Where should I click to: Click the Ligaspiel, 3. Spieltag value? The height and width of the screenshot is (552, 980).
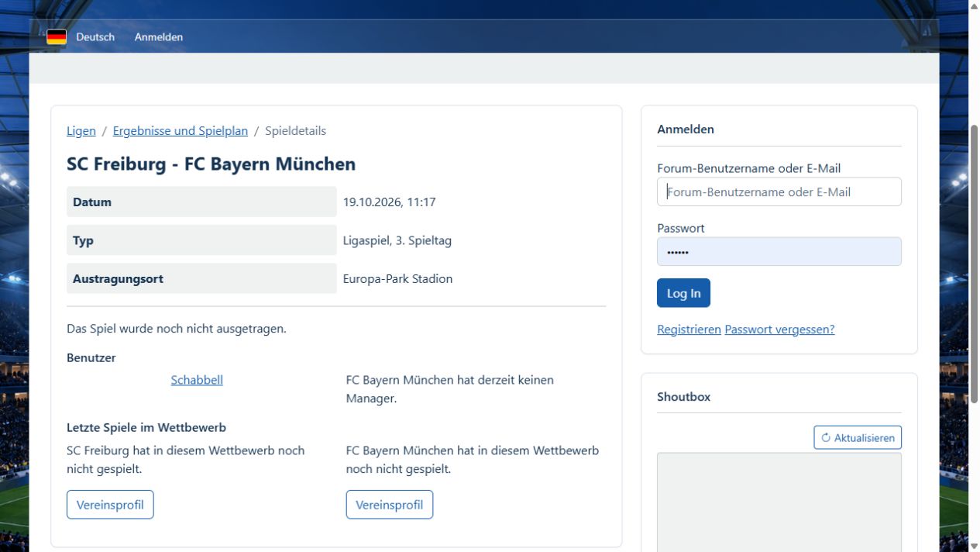pos(397,240)
